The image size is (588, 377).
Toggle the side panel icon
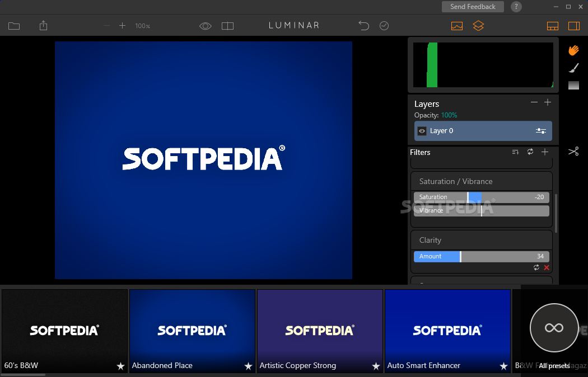point(574,26)
